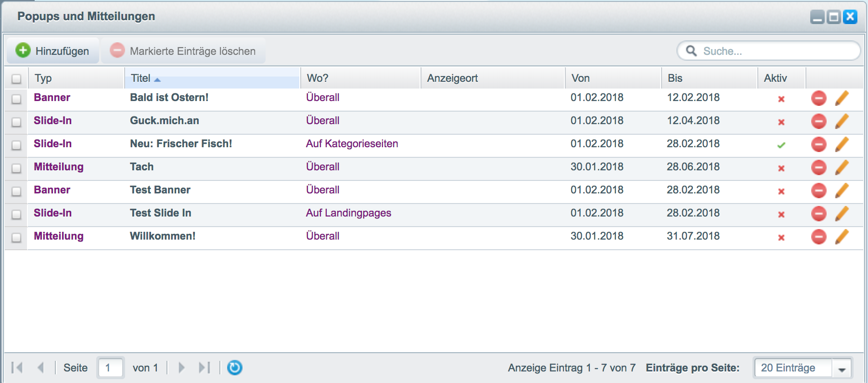Edit the 'Bald ist Ostern!' entry

click(842, 98)
